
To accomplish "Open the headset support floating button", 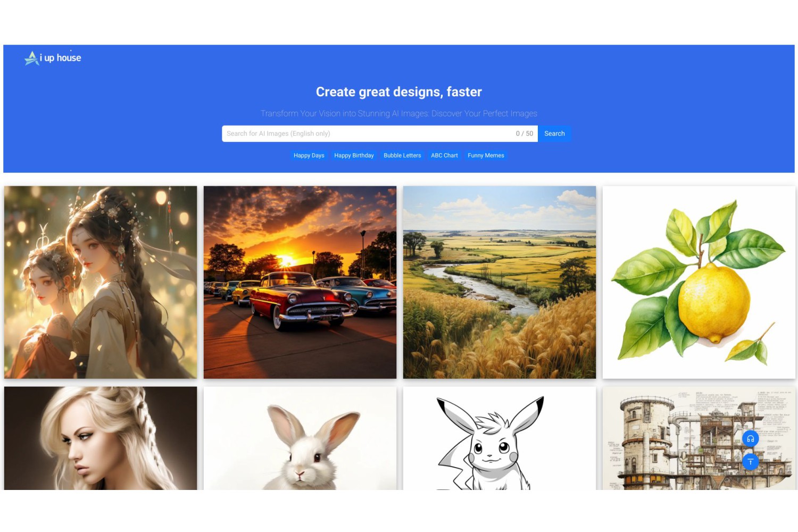I will coord(750,439).
